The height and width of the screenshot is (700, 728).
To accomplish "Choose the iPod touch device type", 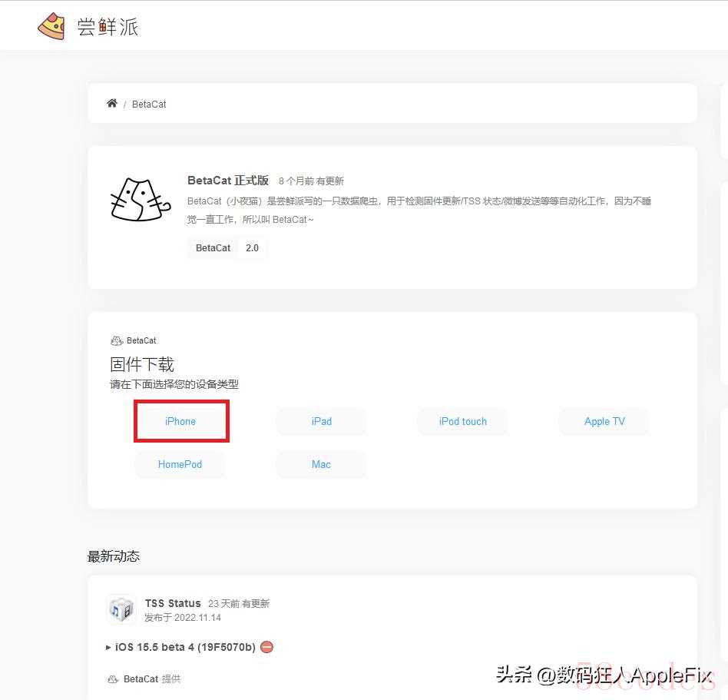I will [x=463, y=421].
